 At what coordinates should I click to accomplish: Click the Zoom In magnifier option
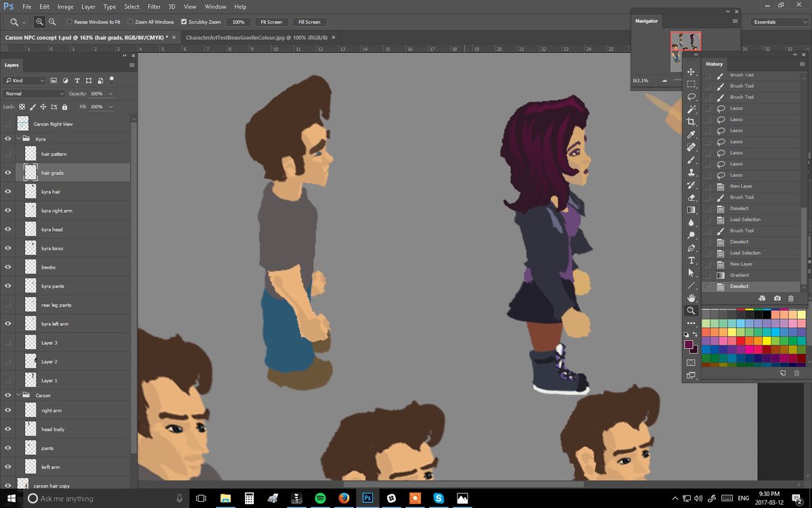[40, 22]
